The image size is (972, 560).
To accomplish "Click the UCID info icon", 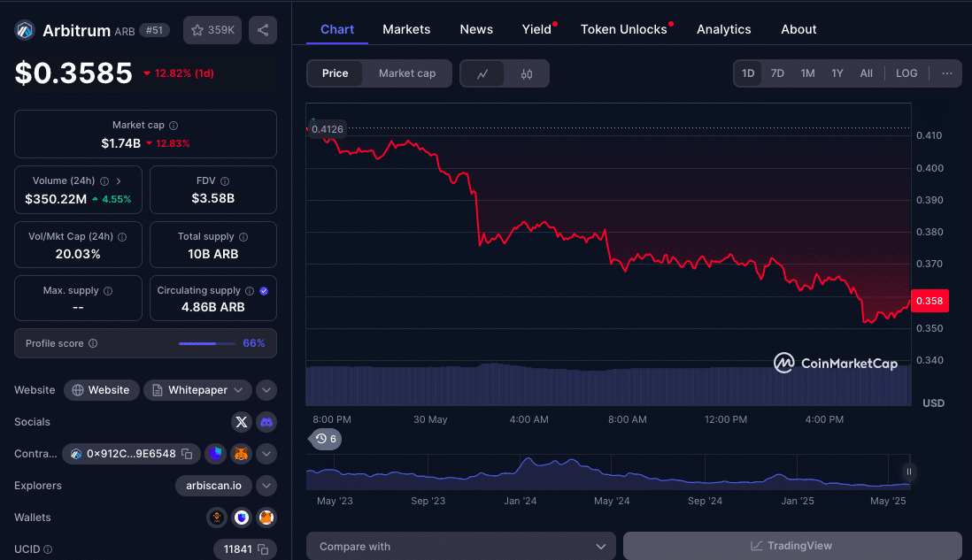I will coord(48,549).
